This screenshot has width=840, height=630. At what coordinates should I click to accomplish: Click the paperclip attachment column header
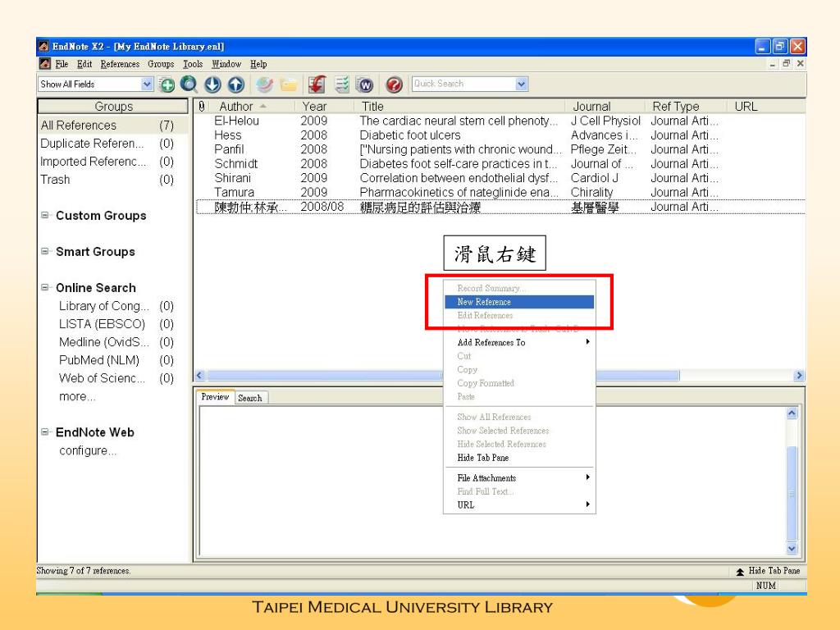point(202,106)
